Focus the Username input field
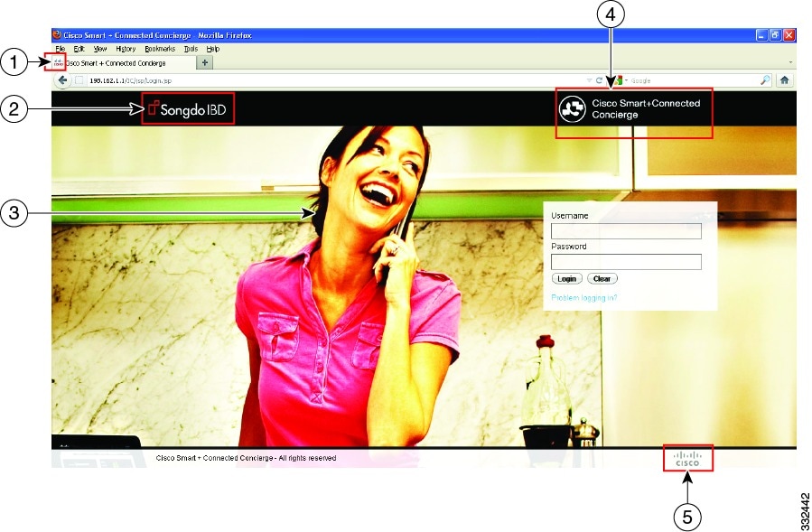The height and width of the screenshot is (532, 812). (626, 231)
